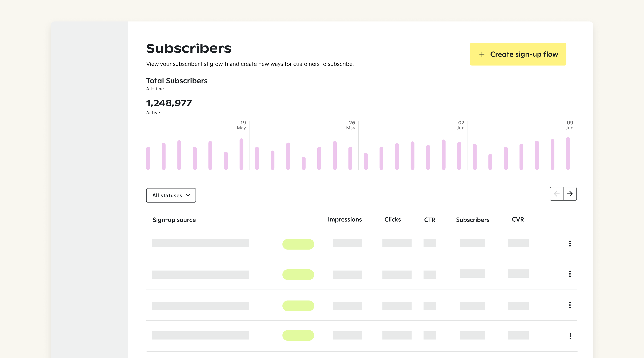Select the green pill in the third row
Screen dimensions: 644x358
pos(298,305)
